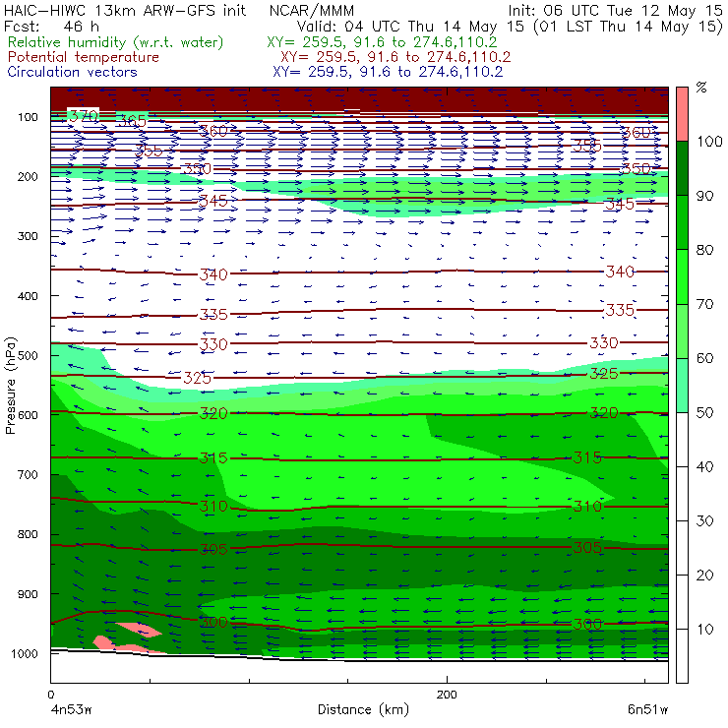Screen dimensions: 728x728
Task: Click the colorbar '90' value label
Action: coord(705,196)
